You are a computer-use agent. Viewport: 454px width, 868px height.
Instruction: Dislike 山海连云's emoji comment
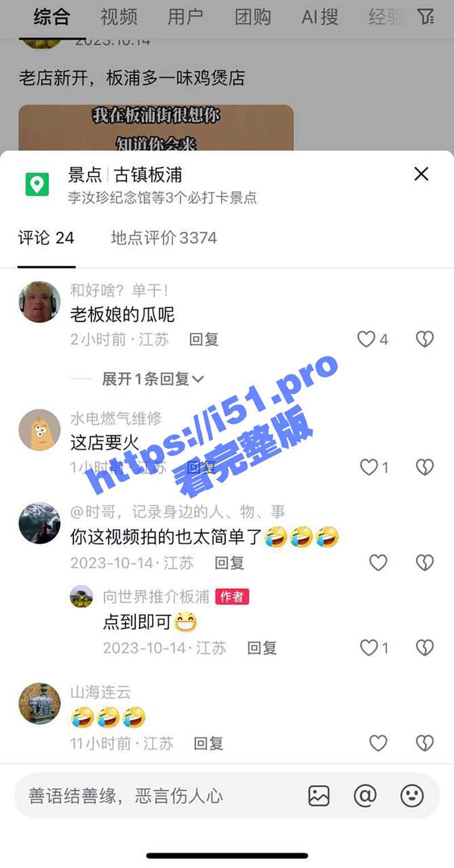coord(424,743)
